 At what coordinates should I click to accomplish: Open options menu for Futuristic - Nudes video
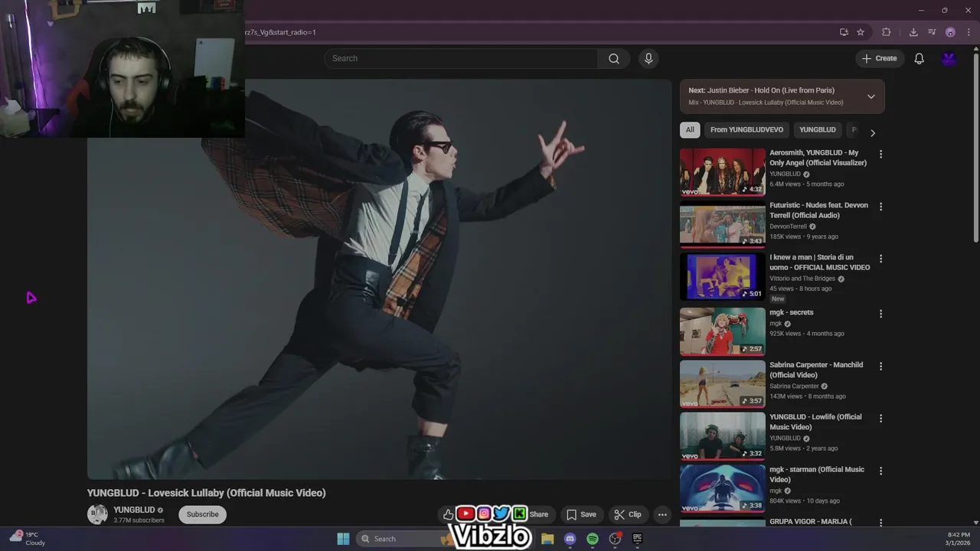[x=880, y=207]
